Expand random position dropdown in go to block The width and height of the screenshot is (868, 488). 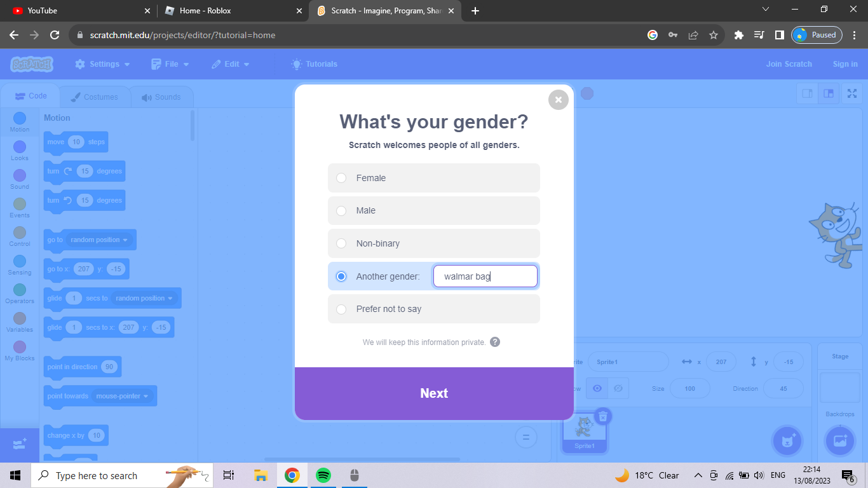99,240
